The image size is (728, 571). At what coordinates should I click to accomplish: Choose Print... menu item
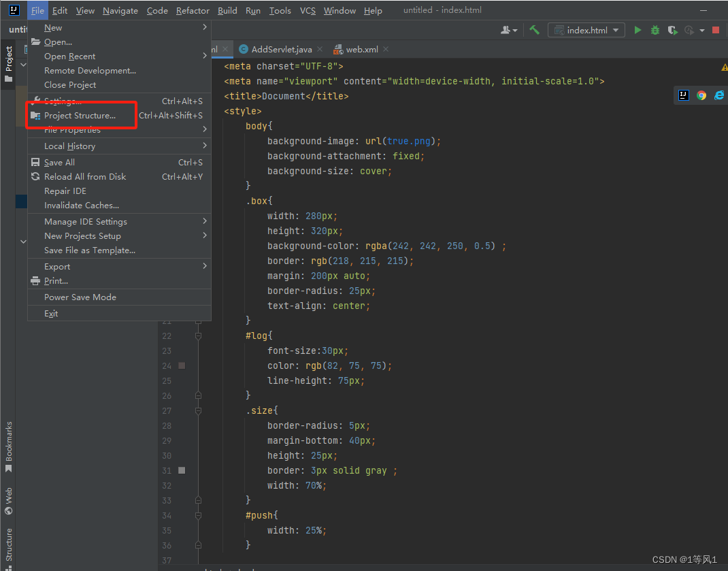[x=119, y=281]
